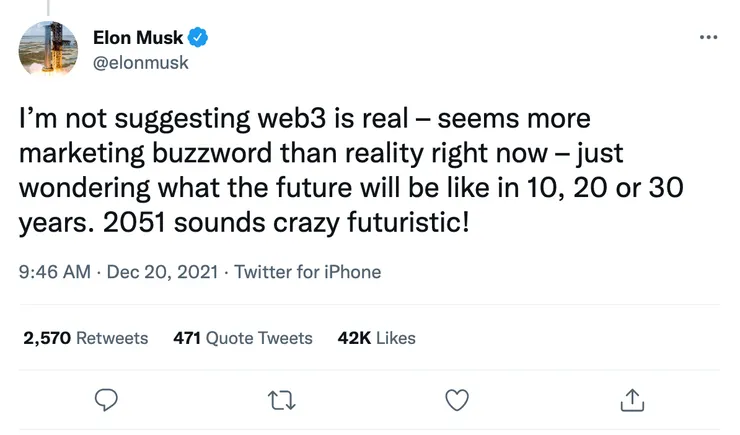Open the Twitter for iPhone source link
This screenshot has height=435, width=740.
[x=307, y=272]
